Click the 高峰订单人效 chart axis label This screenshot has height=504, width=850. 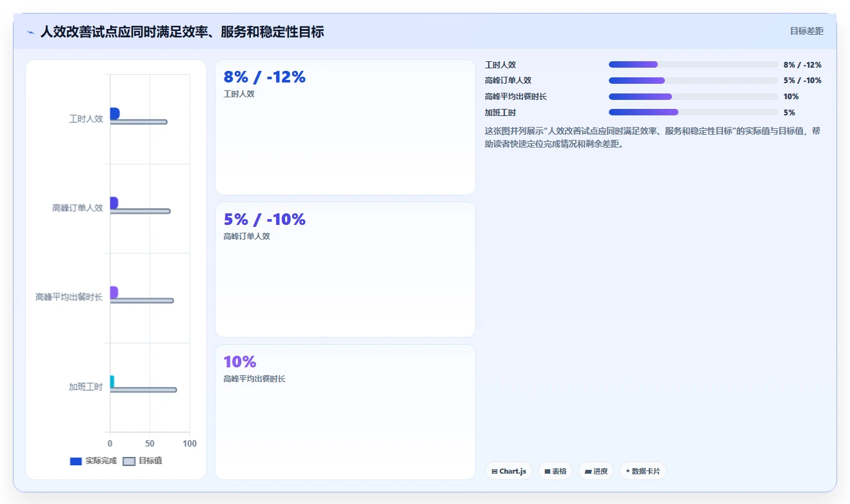[77, 208]
